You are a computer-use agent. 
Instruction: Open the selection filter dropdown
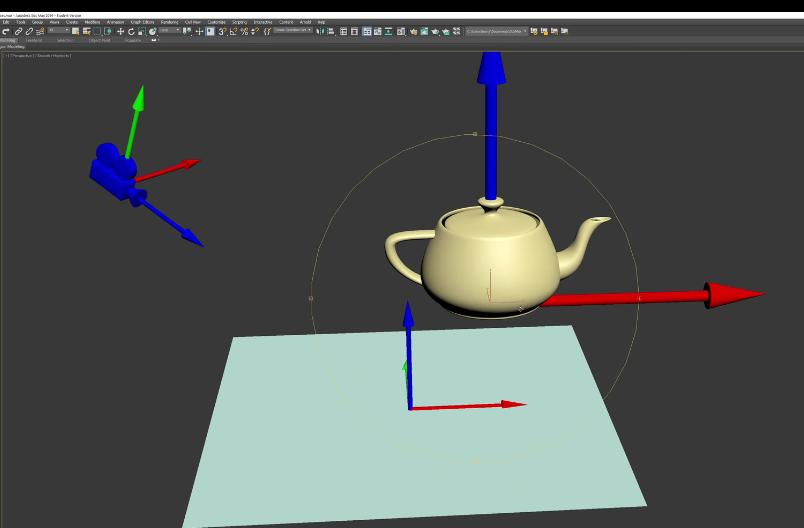(59, 31)
